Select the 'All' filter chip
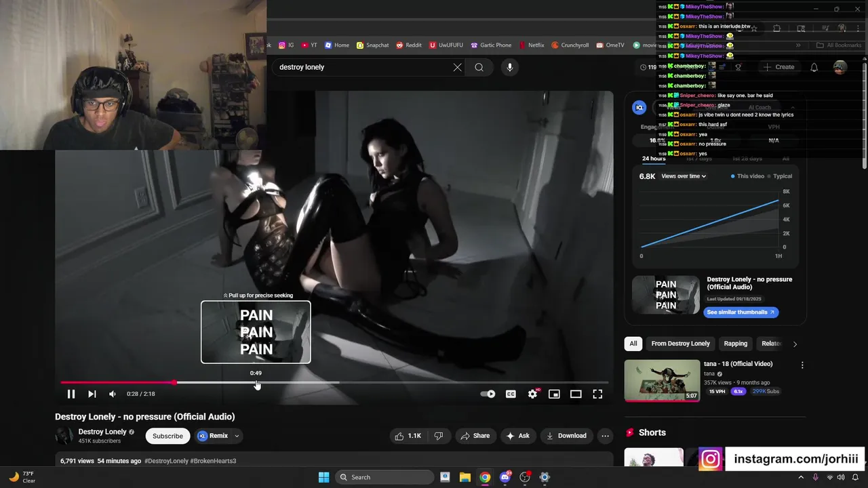This screenshot has width=868, height=488. coord(633,344)
